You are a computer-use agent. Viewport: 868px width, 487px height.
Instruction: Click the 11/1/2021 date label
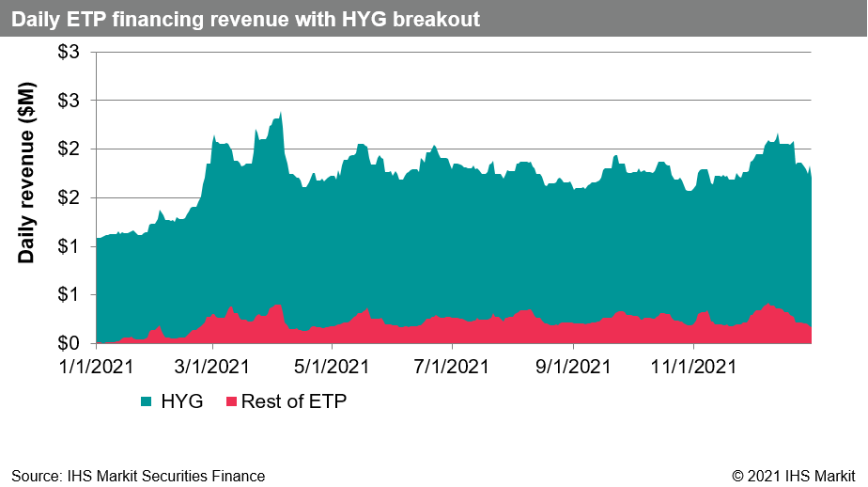pyautogui.click(x=693, y=363)
